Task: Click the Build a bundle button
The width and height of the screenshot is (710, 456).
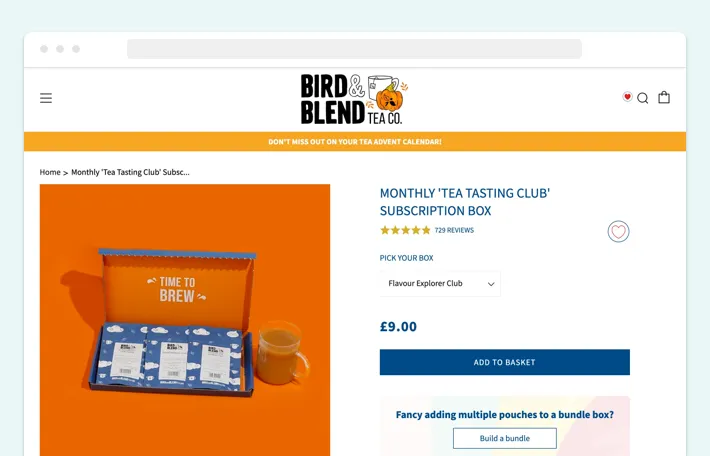Action: tap(504, 438)
